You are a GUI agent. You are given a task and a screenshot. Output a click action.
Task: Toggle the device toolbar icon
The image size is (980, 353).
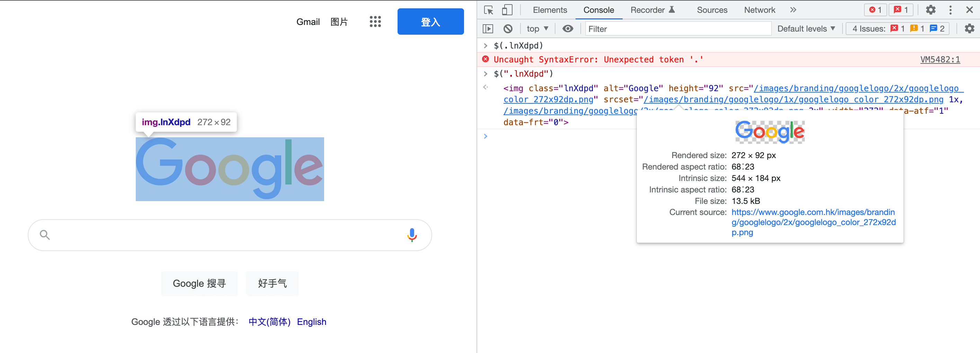[507, 10]
